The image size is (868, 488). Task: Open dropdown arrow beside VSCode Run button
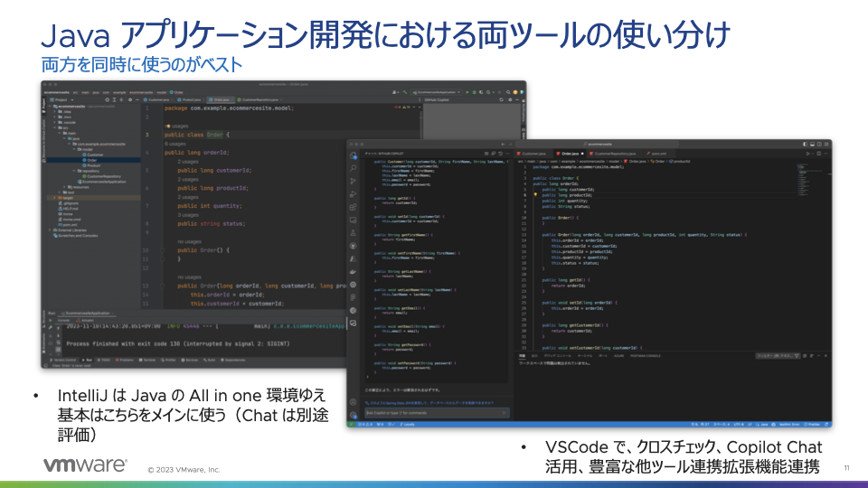point(813,154)
